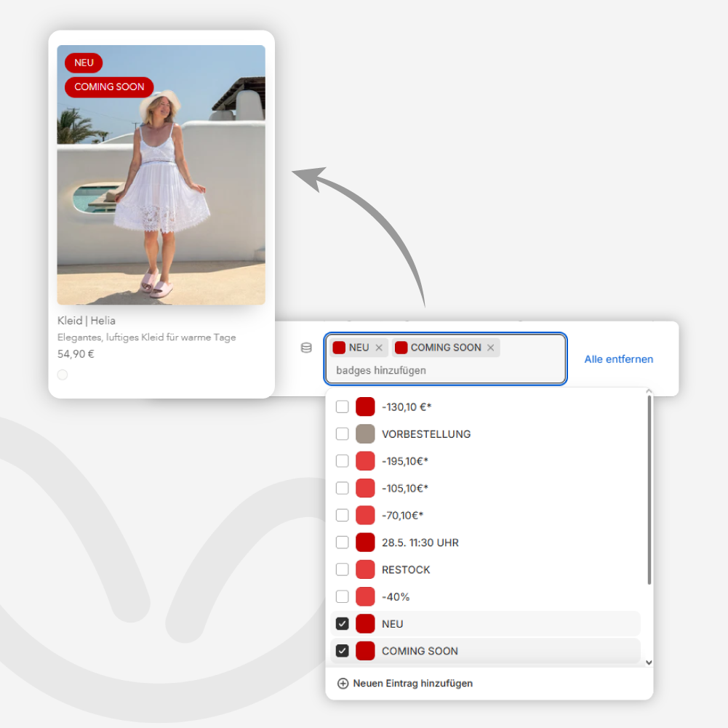Check the -130,10 €* badge checkbox
Viewport: 728px width, 728px height.
point(342,407)
